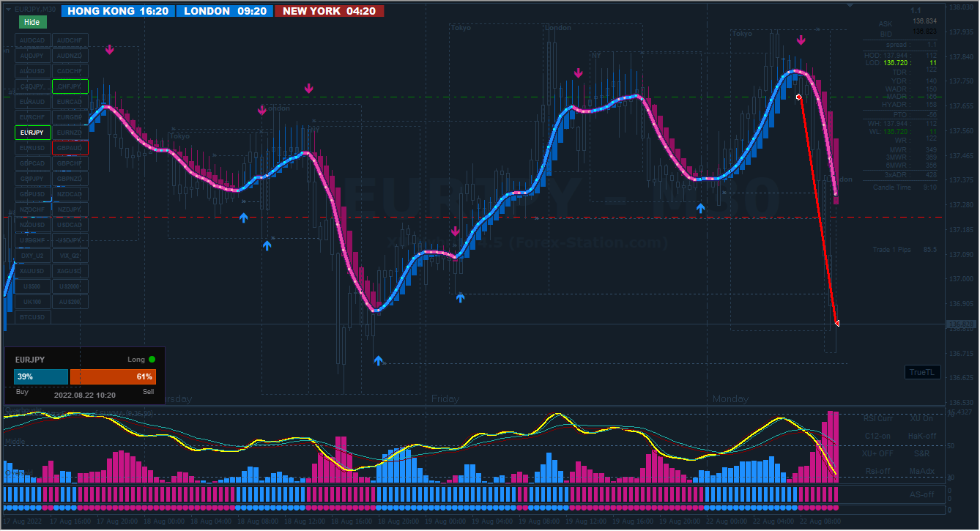Toggle the XU On indicator switch
980x531 pixels.
tap(921, 419)
